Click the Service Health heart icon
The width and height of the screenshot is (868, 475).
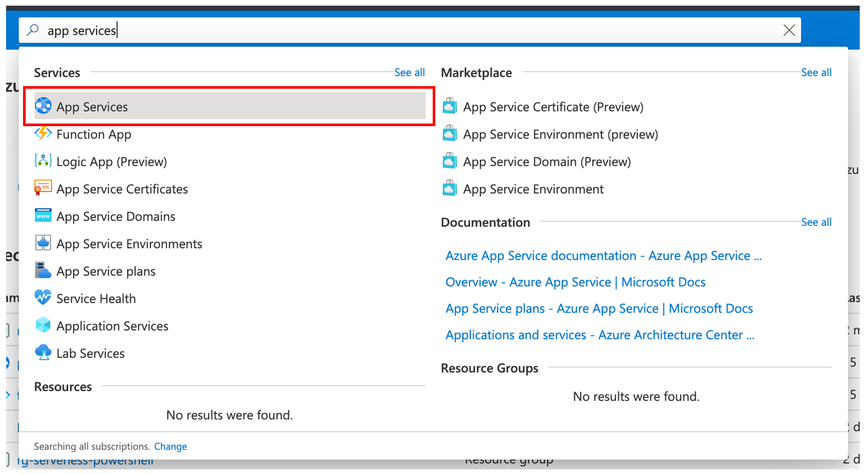coord(43,298)
